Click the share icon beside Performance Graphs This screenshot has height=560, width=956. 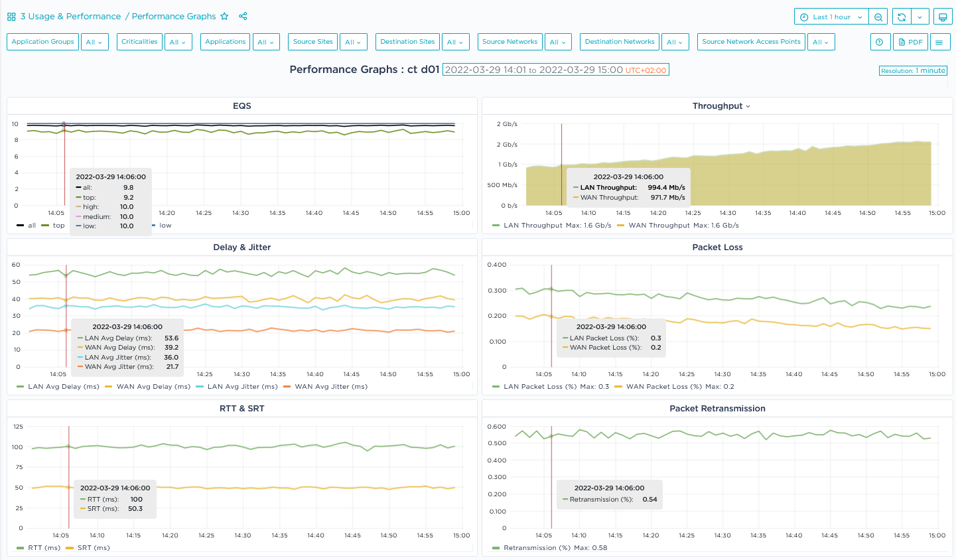pos(243,16)
